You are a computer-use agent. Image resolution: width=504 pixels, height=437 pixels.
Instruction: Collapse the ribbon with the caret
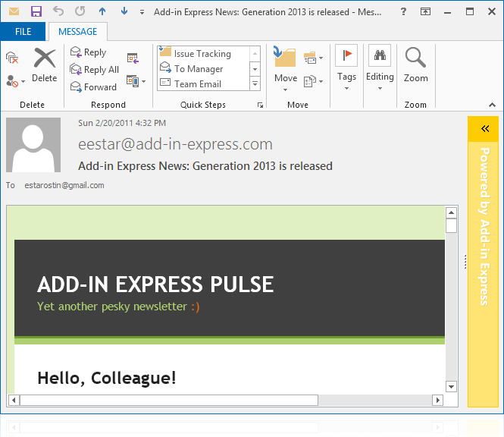tap(492, 105)
